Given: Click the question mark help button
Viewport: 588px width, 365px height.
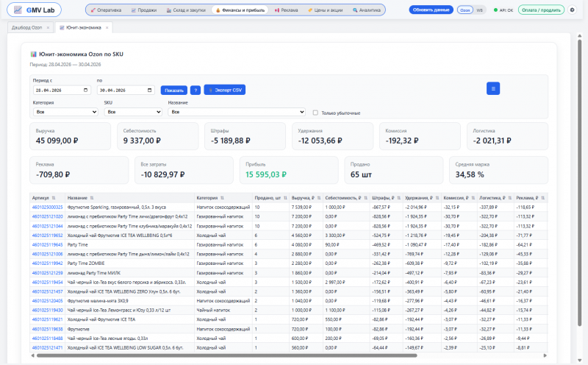Looking at the screenshot, I should point(196,90).
